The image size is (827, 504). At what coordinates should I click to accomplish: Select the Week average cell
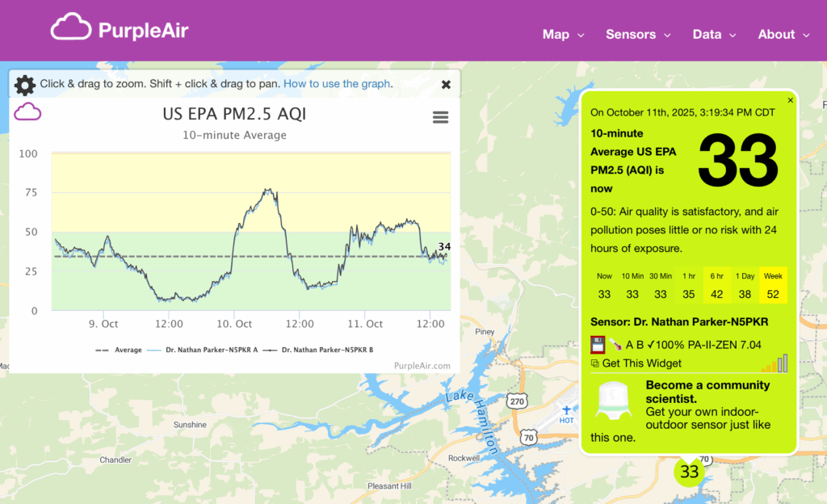(773, 286)
